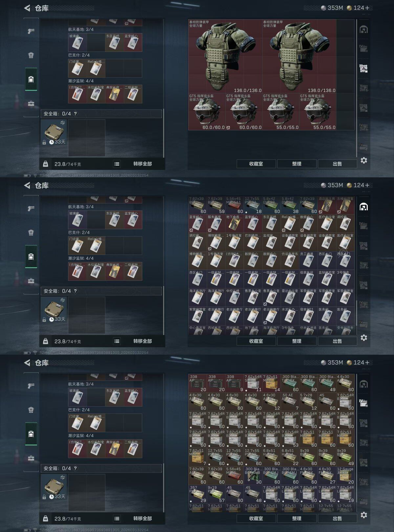Viewport: 394px width, 532px height.
Task: Open the pistol weapons tab in the top screenshot's sidebar
Action: click(31, 31)
